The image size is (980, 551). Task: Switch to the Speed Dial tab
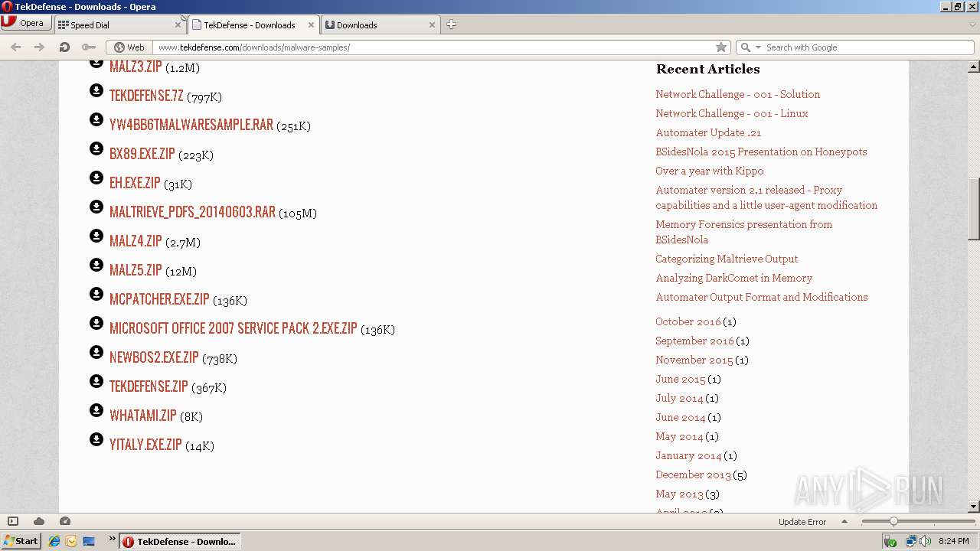point(119,24)
